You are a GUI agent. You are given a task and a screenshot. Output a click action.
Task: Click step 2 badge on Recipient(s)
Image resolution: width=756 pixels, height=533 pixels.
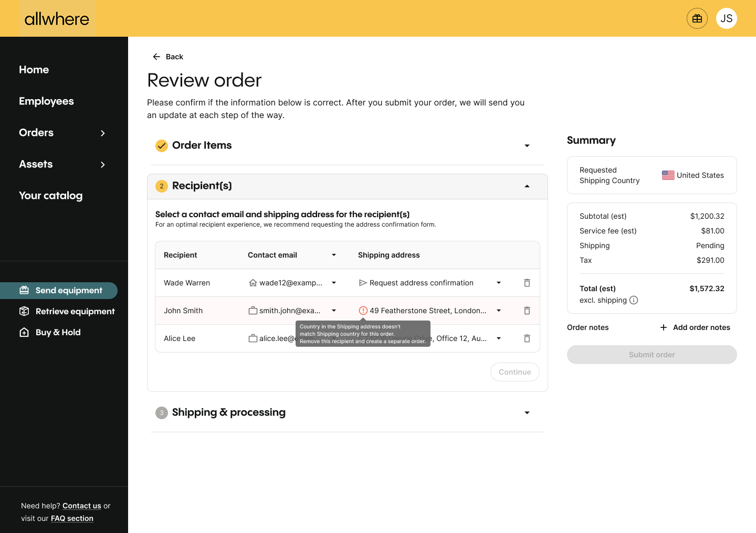(162, 186)
